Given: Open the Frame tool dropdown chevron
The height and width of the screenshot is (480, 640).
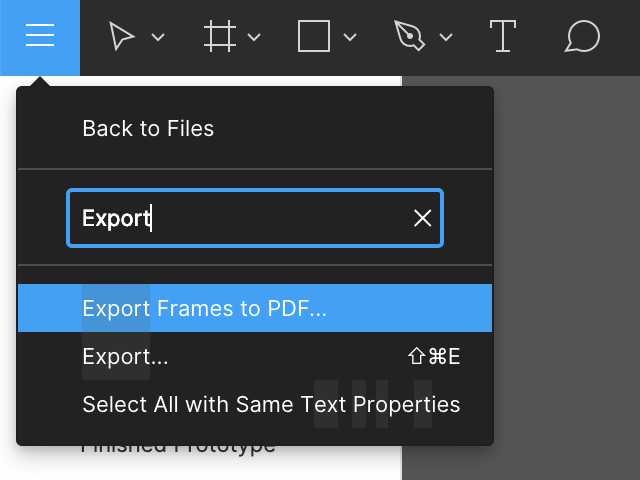Looking at the screenshot, I should (254, 38).
